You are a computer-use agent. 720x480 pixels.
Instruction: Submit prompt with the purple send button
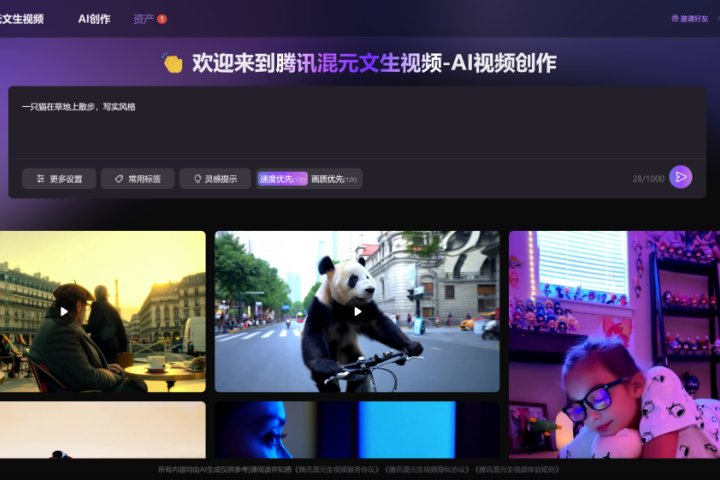click(x=681, y=177)
